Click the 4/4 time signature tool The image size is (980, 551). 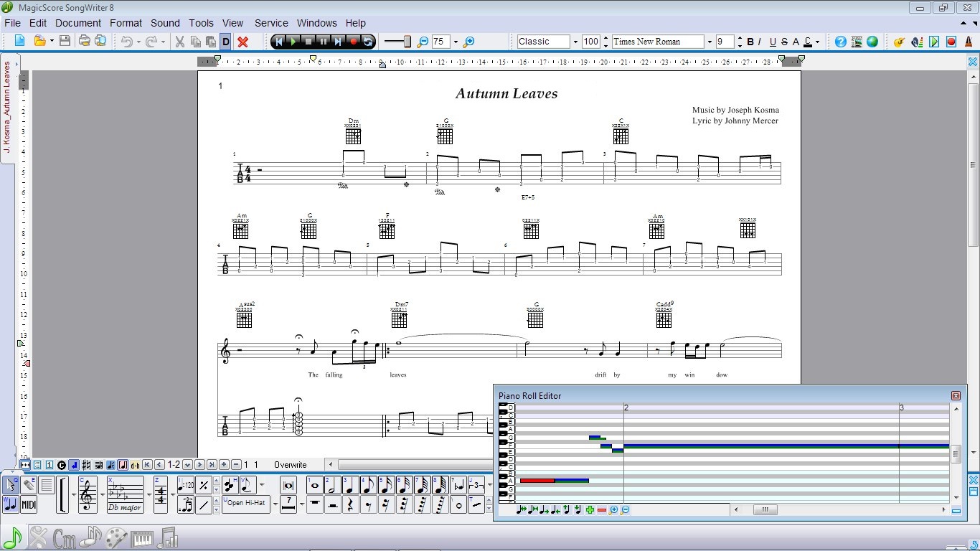pos(161,495)
